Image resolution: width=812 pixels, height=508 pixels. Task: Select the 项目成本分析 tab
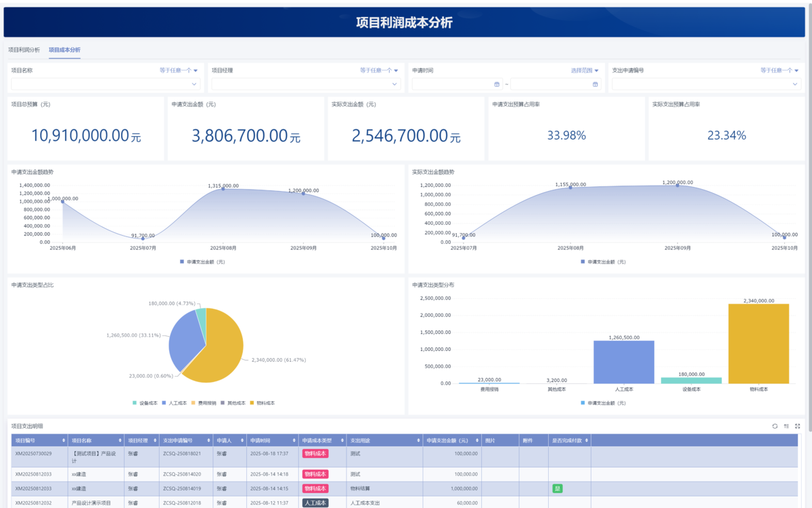click(x=64, y=49)
